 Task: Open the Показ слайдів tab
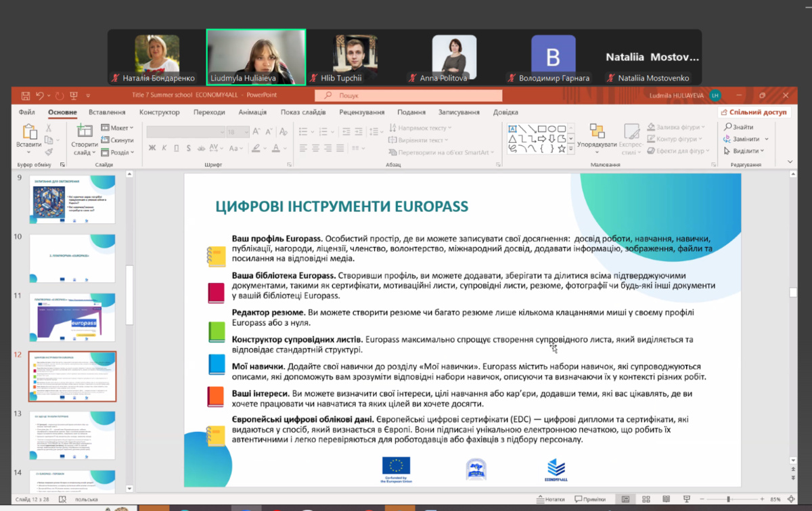tap(303, 112)
